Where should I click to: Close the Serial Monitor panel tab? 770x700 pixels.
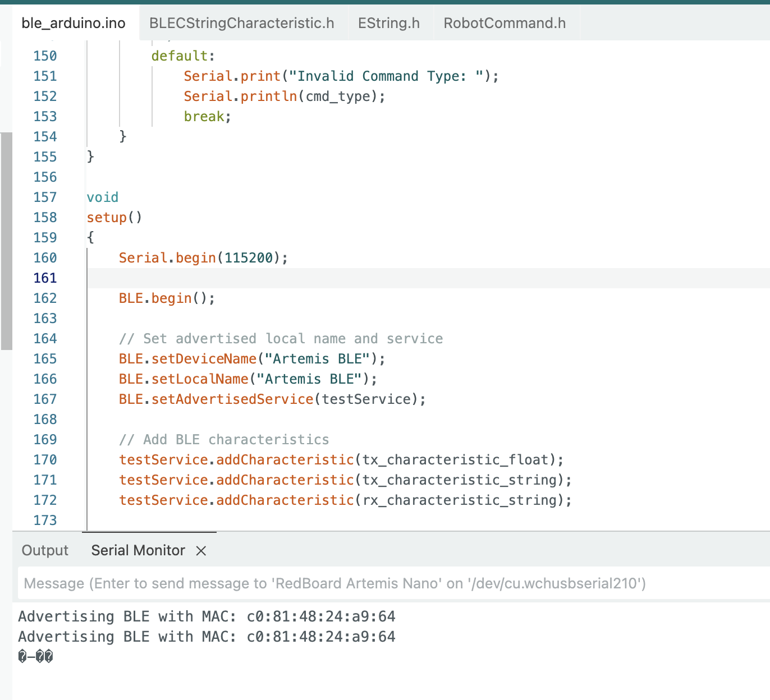pyautogui.click(x=201, y=551)
